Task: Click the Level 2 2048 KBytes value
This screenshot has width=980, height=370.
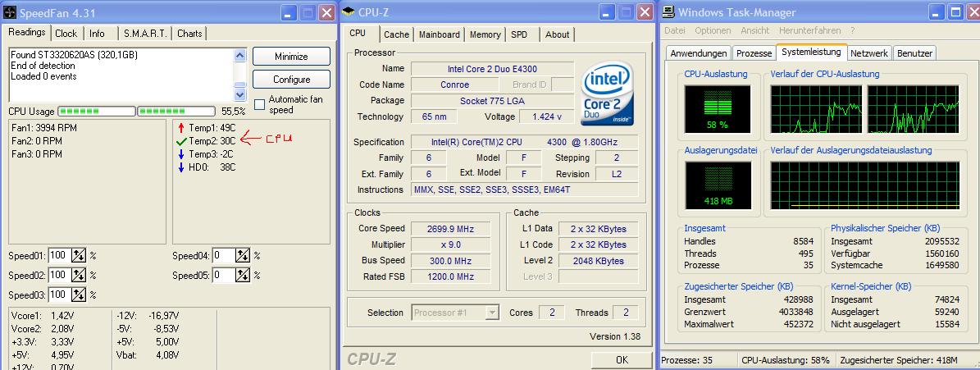Action: [x=598, y=261]
